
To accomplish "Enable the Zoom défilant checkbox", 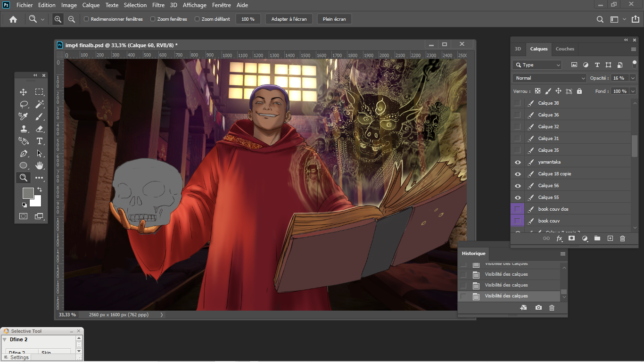I will tap(197, 19).
